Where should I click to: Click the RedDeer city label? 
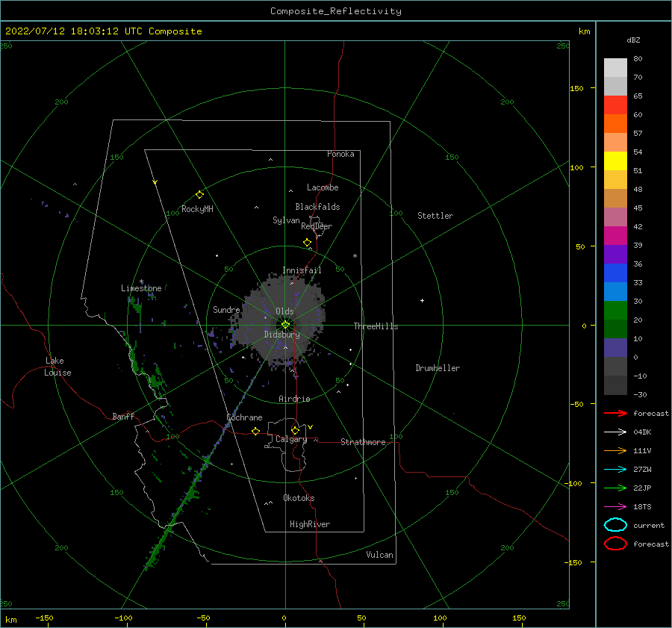[x=317, y=226]
